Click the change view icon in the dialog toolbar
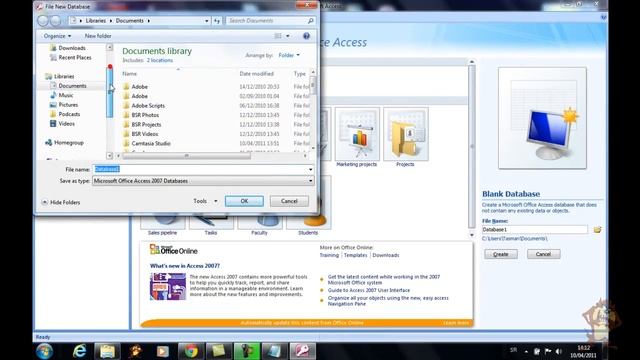Viewport: 640px width, 360px height. click(278, 36)
